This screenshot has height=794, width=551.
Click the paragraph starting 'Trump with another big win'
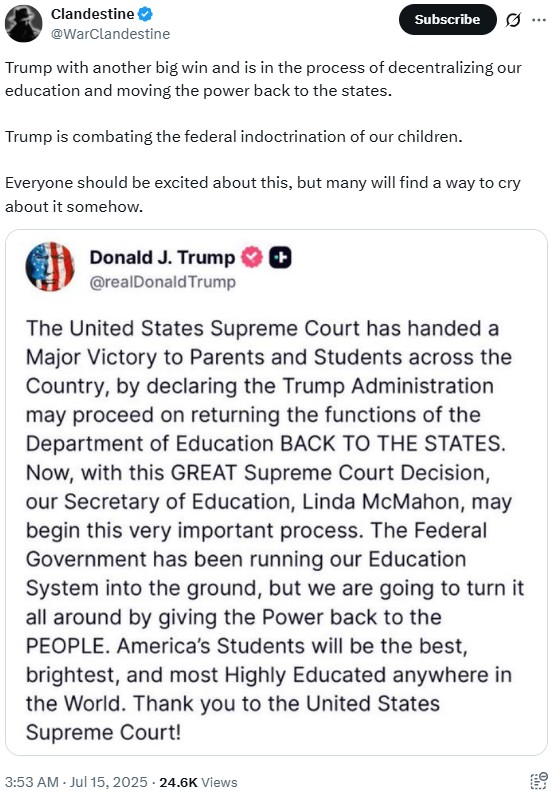coord(263,79)
